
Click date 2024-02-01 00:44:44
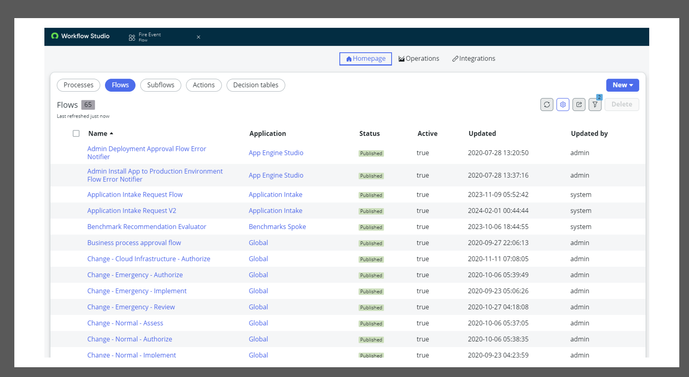coord(498,210)
